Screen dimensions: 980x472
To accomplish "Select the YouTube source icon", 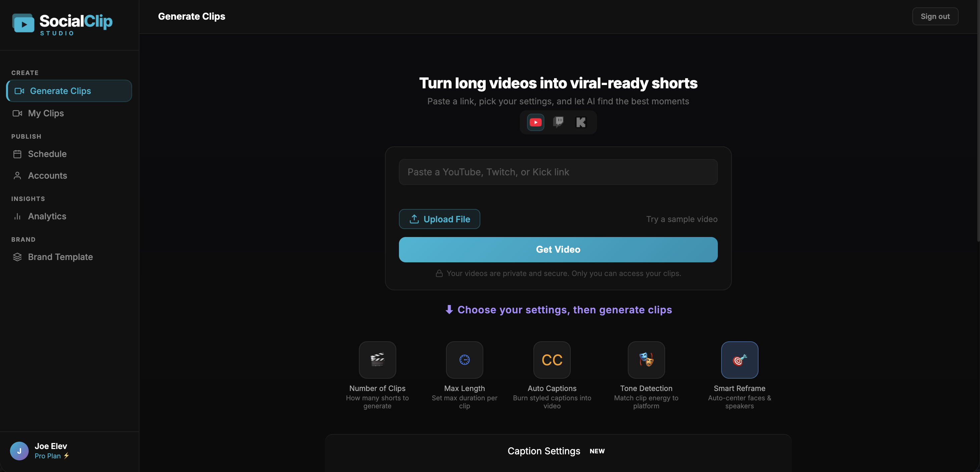I will (x=535, y=122).
